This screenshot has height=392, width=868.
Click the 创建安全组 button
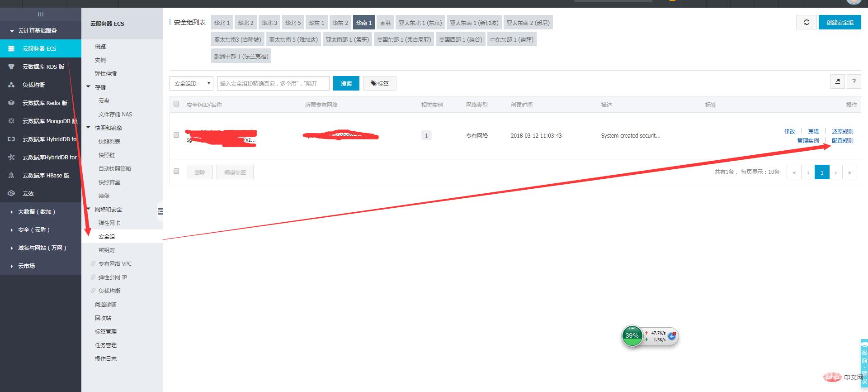(840, 22)
